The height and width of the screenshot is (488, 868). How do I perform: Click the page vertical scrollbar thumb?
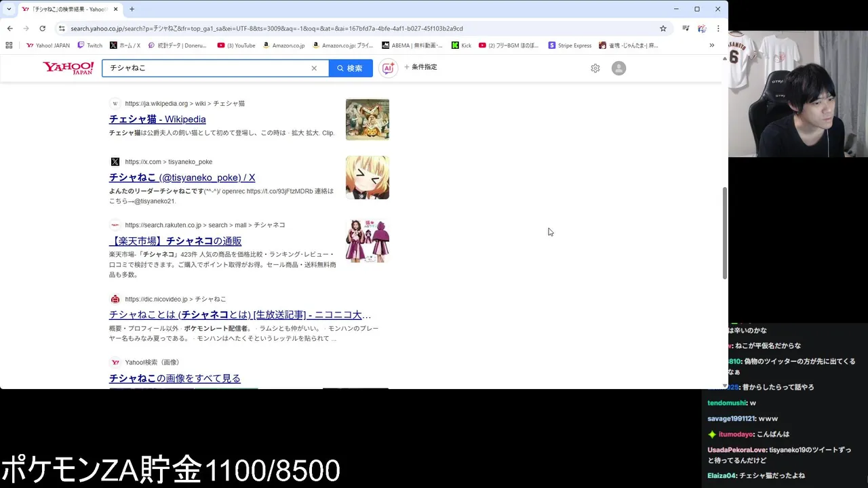tap(724, 232)
